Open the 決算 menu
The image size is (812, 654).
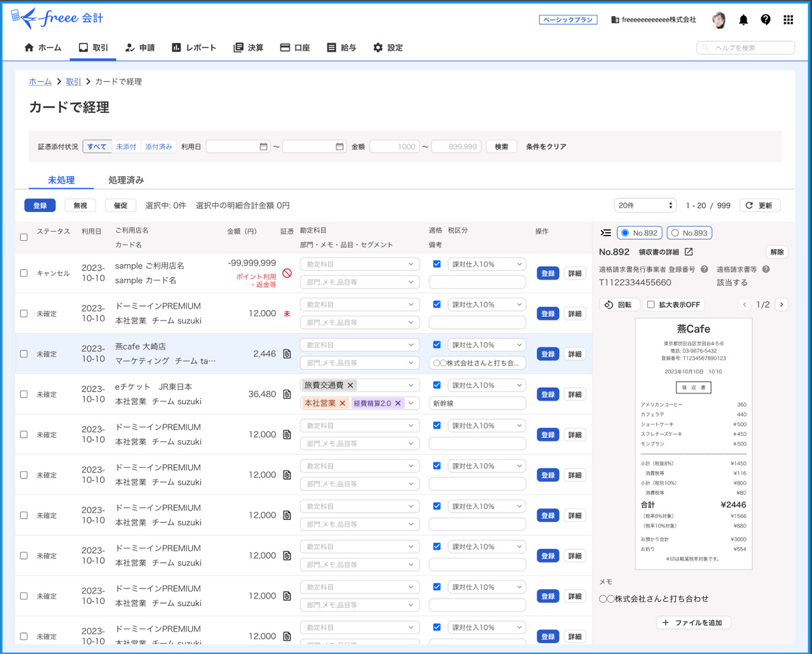(x=248, y=47)
